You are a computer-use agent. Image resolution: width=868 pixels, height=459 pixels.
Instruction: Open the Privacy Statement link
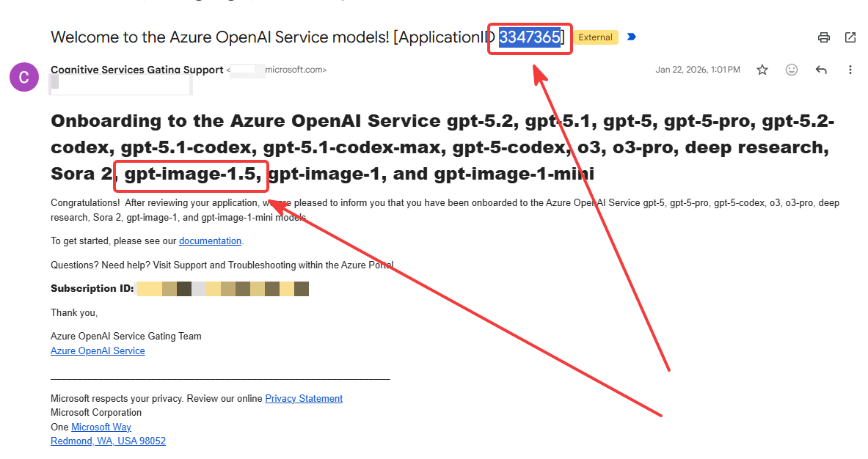point(304,398)
